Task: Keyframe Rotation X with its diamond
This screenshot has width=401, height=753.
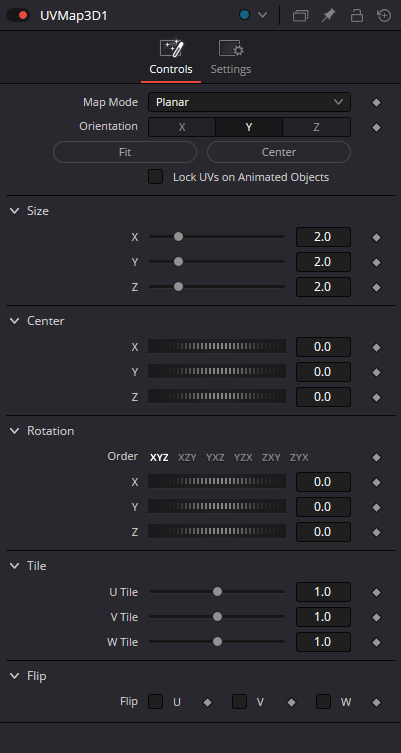Action: coord(377,482)
